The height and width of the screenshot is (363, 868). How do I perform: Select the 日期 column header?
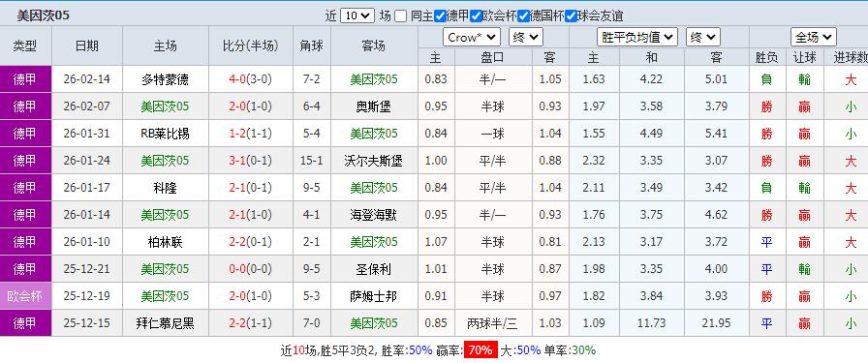coord(87,45)
